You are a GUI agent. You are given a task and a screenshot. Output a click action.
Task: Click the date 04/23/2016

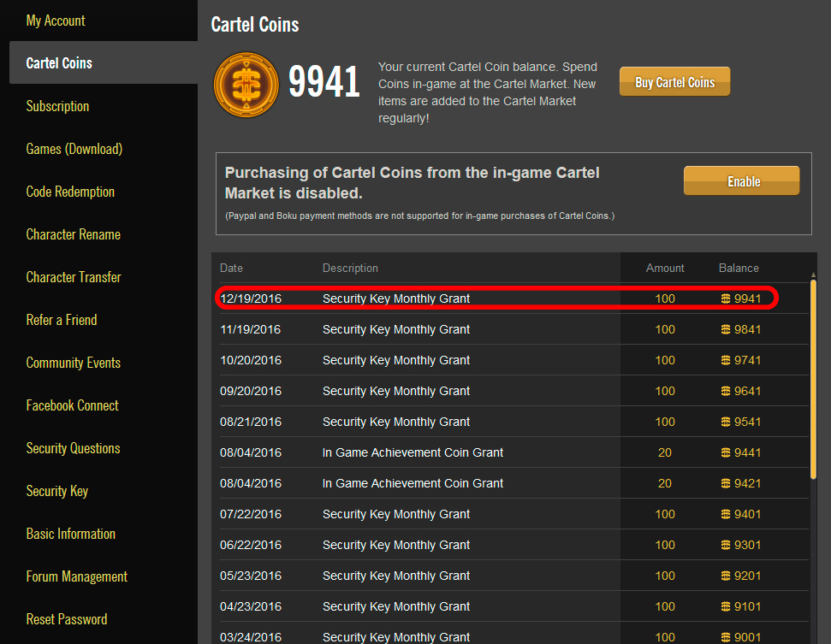pyautogui.click(x=251, y=606)
